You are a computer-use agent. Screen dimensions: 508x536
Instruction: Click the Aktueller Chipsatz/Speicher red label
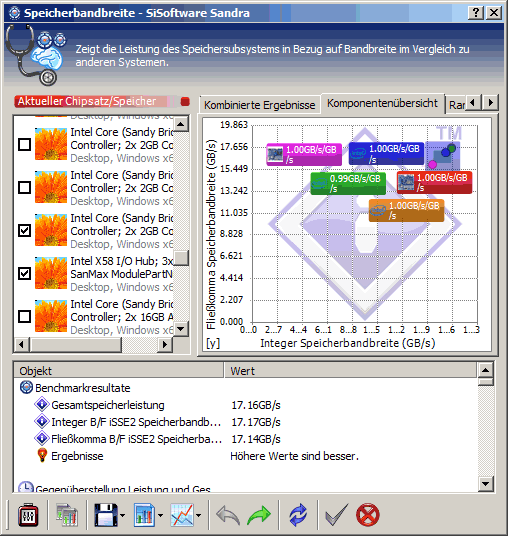pyautogui.click(x=87, y=101)
